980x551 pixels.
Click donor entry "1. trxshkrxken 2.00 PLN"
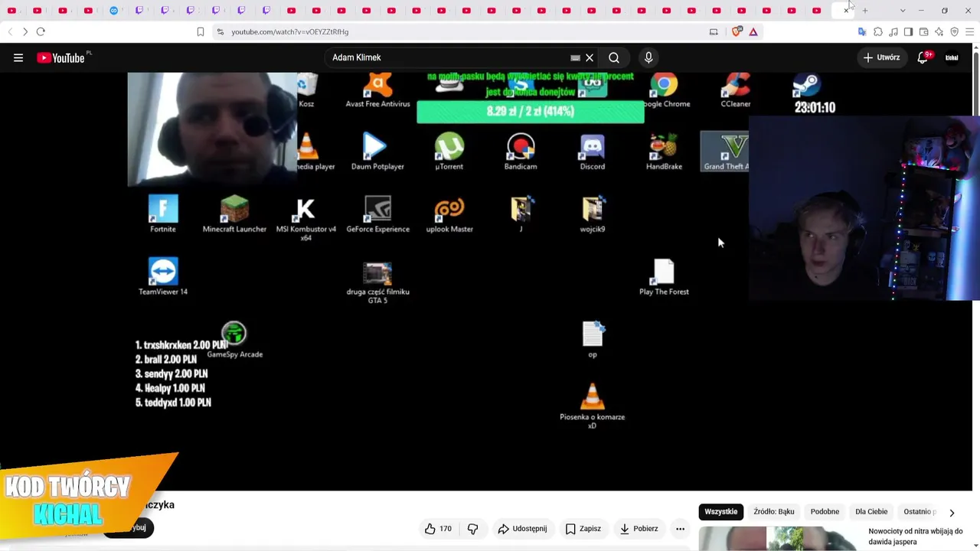click(181, 345)
